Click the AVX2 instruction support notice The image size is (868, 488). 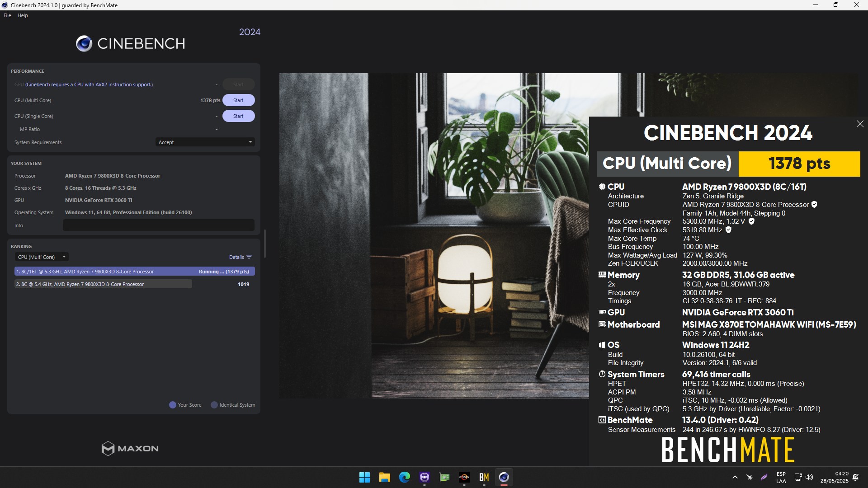(89, 84)
